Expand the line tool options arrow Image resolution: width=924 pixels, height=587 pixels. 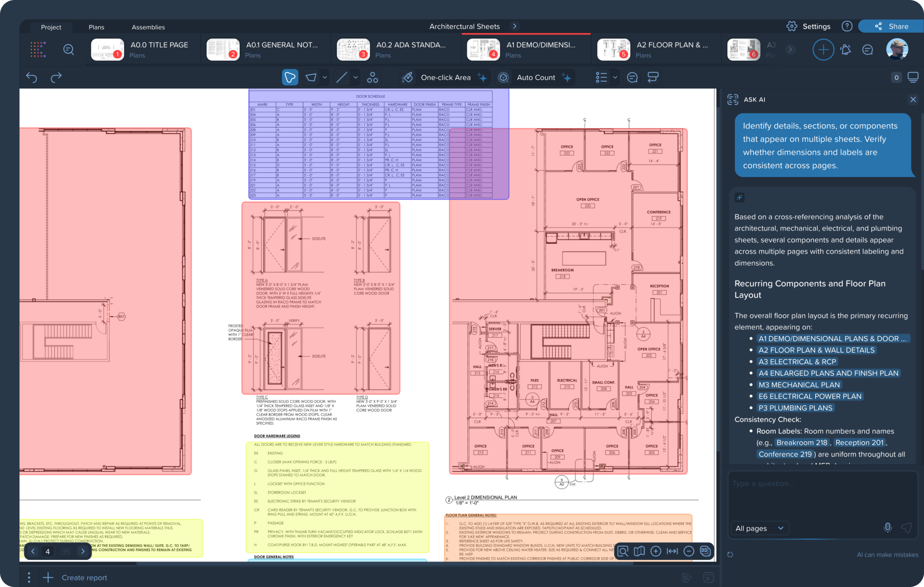tap(356, 77)
